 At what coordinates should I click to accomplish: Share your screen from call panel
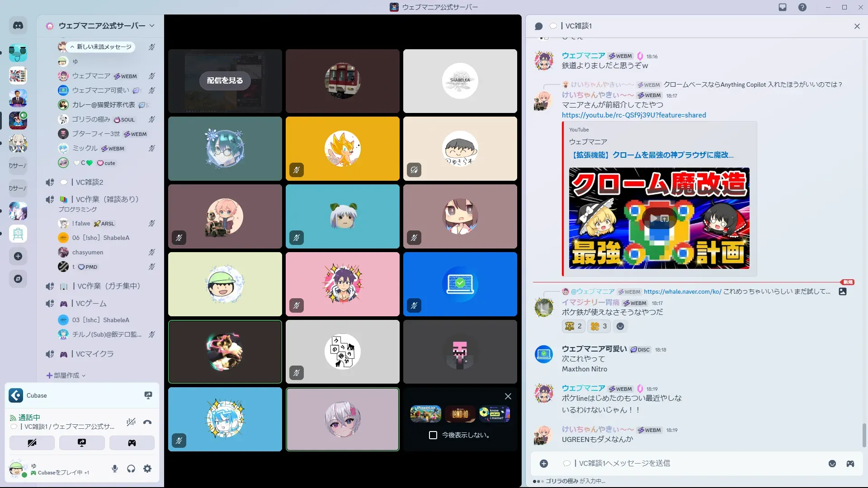[x=82, y=443]
